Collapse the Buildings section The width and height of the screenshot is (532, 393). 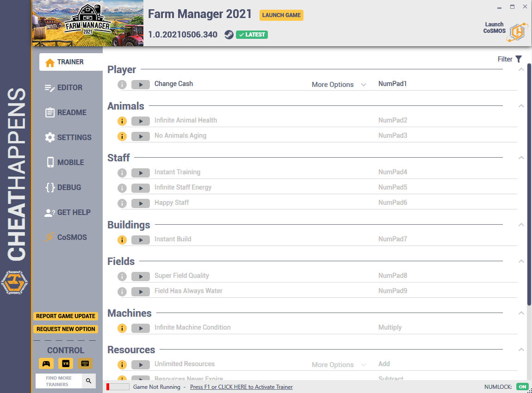pyautogui.click(x=521, y=225)
